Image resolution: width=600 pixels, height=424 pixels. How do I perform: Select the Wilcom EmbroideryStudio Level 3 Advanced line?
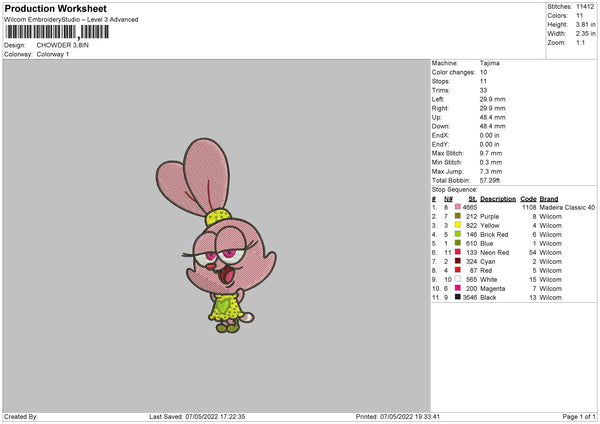71,20
